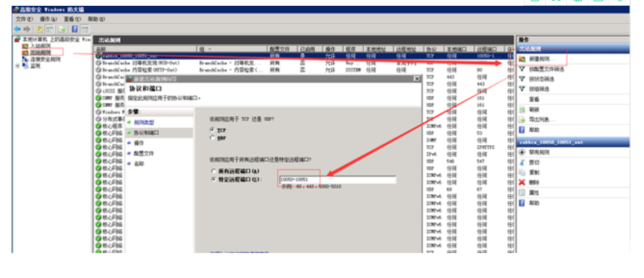Click the show/hide console tree toolbar icon
The width and height of the screenshot is (644, 278).
(49, 29)
